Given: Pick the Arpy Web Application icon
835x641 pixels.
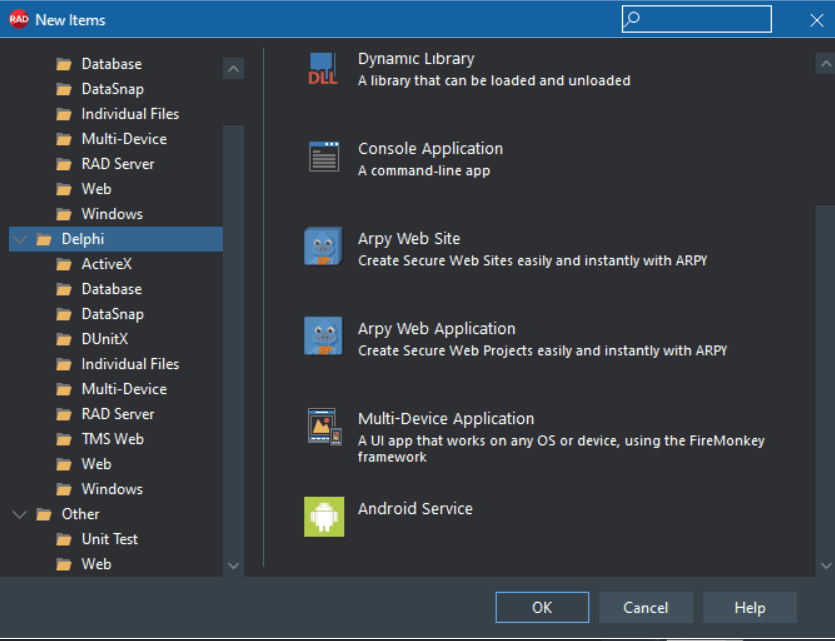Looking at the screenshot, I should [324, 336].
